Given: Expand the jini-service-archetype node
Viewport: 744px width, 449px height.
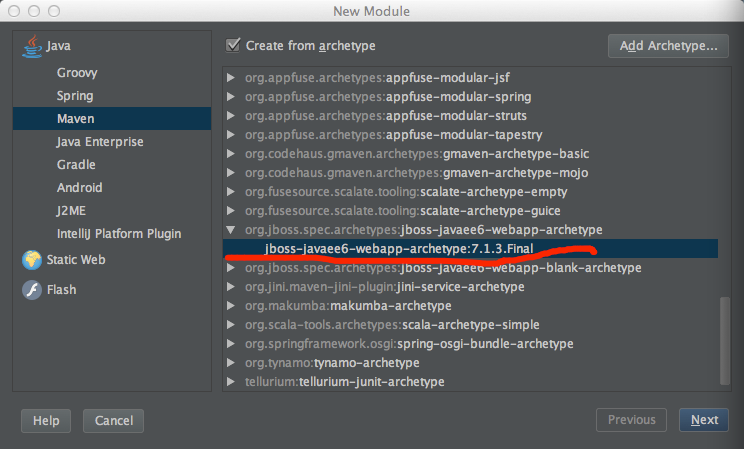Looking at the screenshot, I should [231, 287].
